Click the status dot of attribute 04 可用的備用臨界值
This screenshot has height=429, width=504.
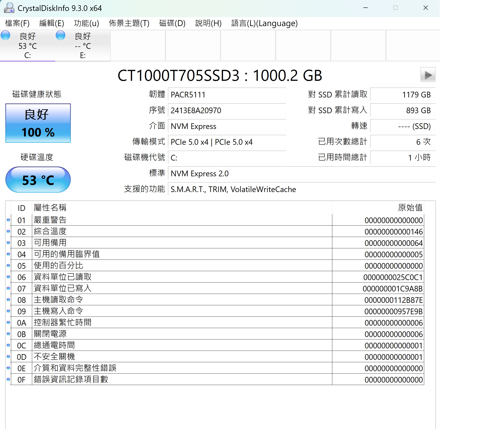[8, 254]
